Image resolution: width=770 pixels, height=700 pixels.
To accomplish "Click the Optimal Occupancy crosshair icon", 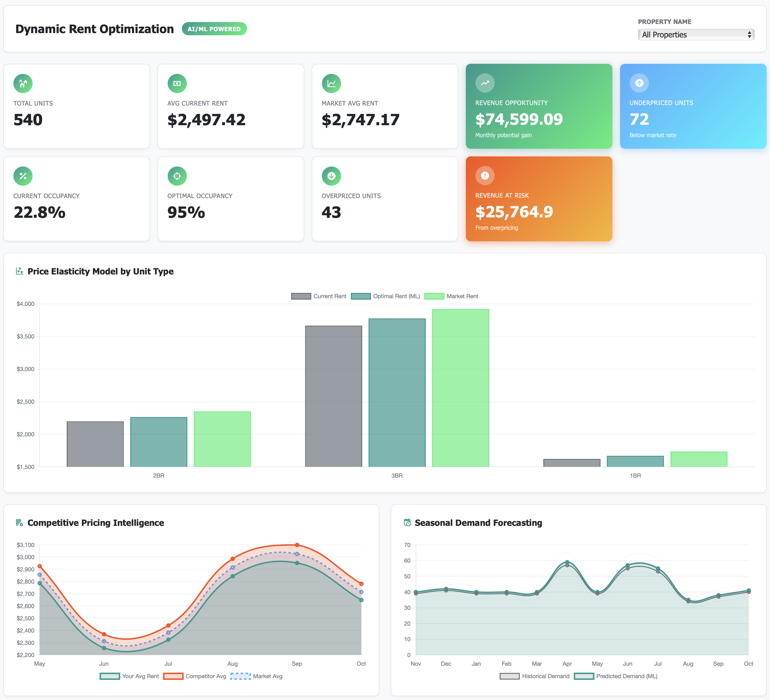I will [x=177, y=176].
